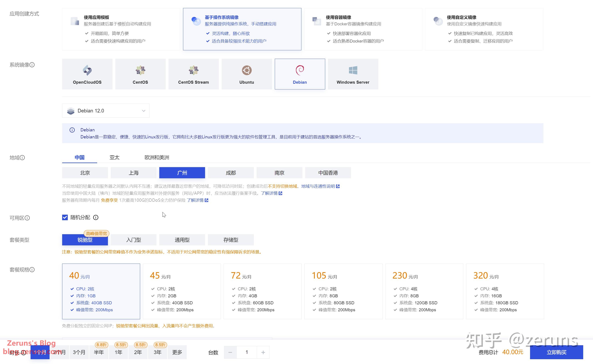Select the Windows Server image
This screenshot has height=364, width=593.
point(353,74)
